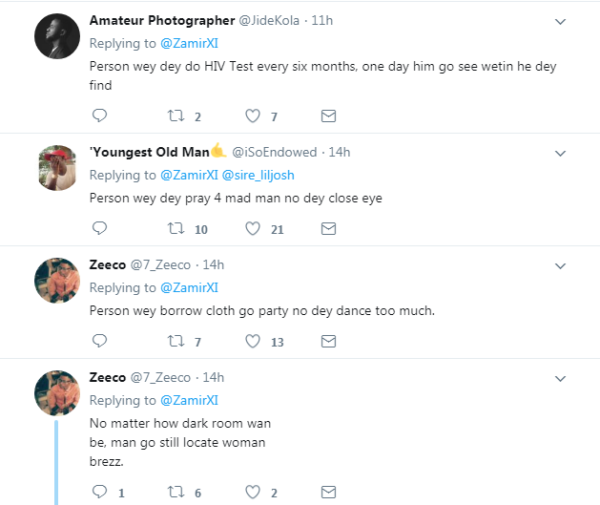Open the Zeeco display name on 'dark room' tweet
The width and height of the screenshot is (600, 505).
coord(107,378)
